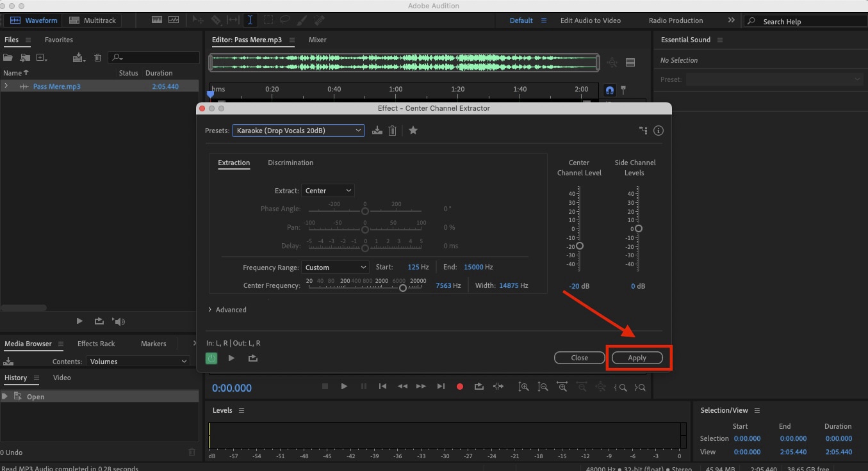Zoom in at in point
This screenshot has width=868, height=471.
620,387
